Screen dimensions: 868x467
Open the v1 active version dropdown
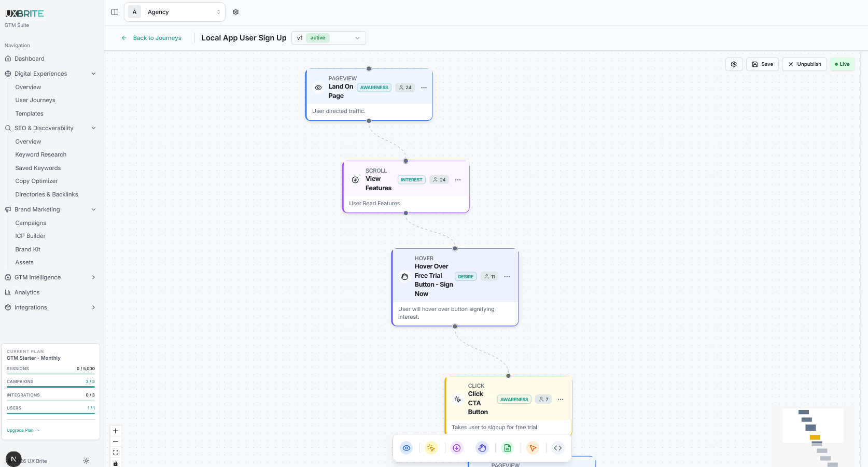[328, 38]
